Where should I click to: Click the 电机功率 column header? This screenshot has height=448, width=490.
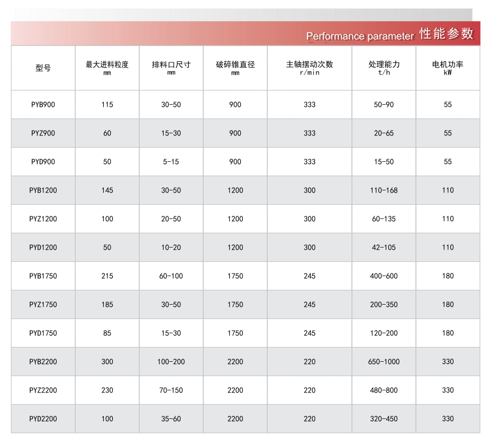pyautogui.click(x=448, y=65)
